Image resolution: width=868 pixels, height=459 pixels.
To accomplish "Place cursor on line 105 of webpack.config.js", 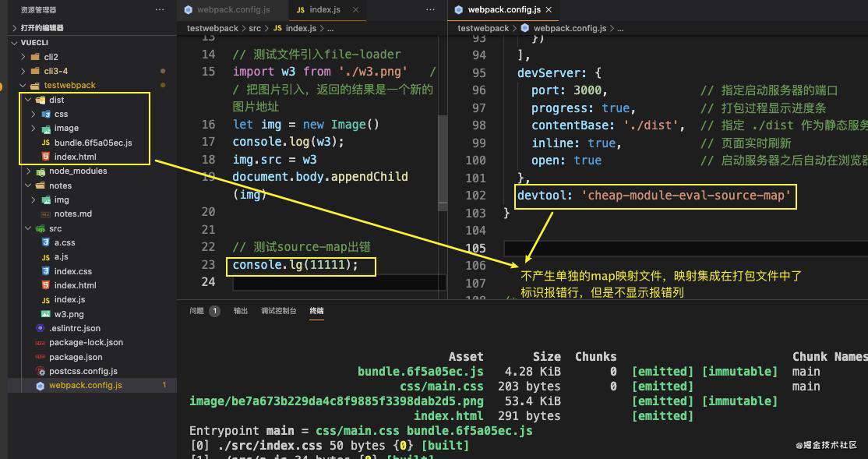I will coord(686,248).
